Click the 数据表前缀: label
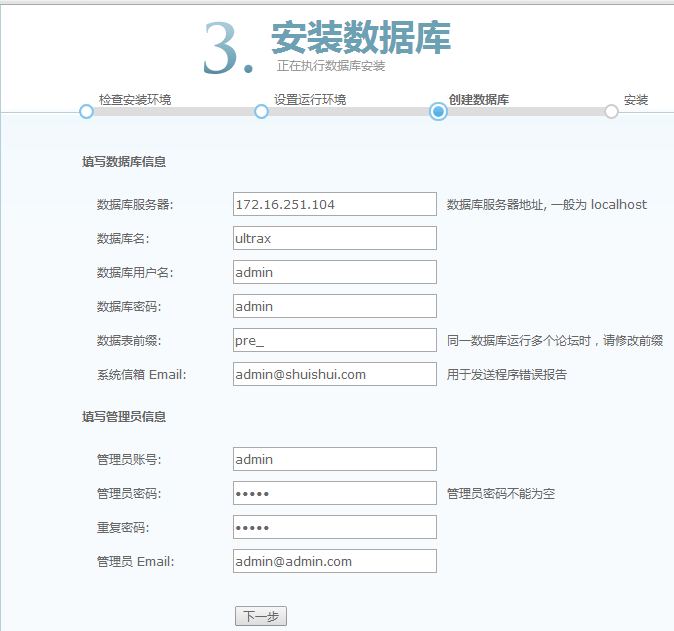The width and height of the screenshot is (674, 631). point(129,341)
